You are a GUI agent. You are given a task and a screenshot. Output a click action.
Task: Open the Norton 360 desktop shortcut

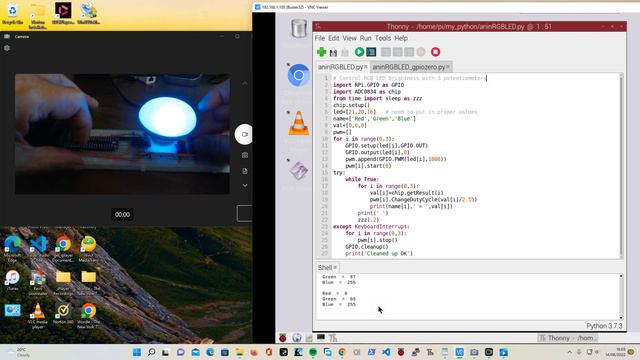[63, 314]
